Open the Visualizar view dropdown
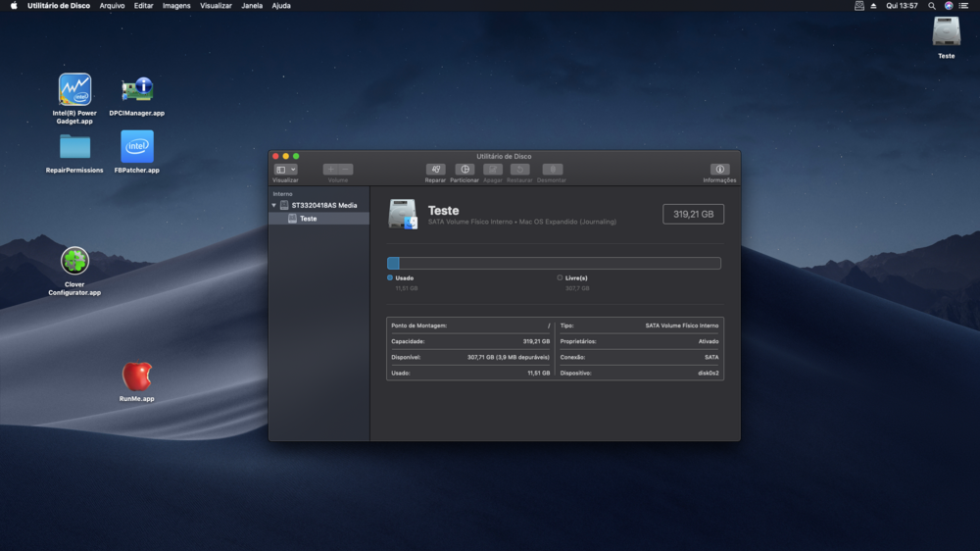The height and width of the screenshot is (551, 980). click(285, 170)
